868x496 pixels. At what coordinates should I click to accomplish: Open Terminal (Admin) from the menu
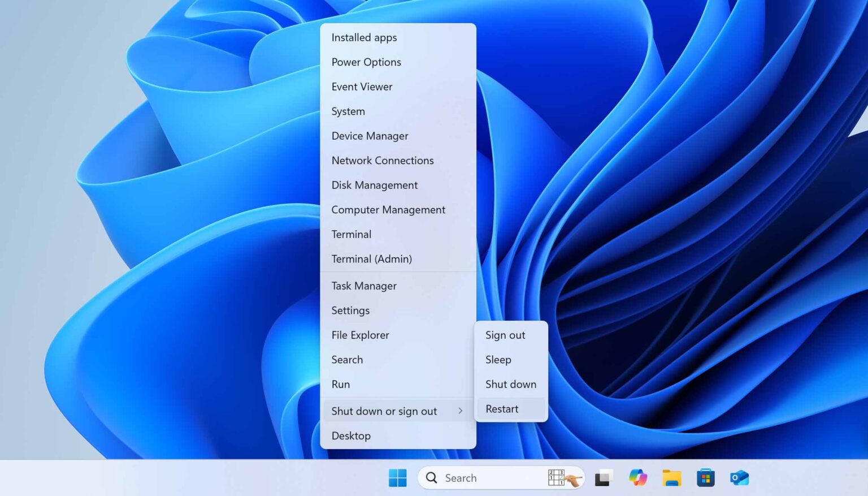coord(371,259)
